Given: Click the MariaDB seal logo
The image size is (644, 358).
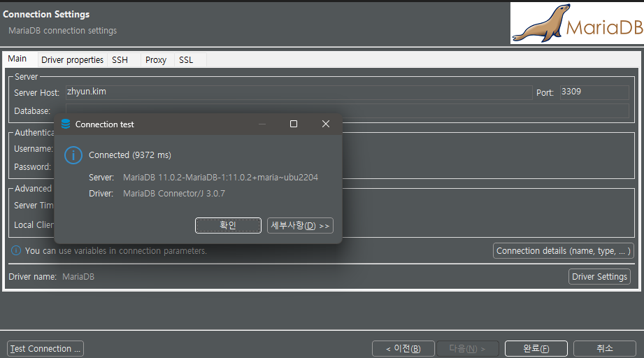Looking at the screenshot, I should coord(577,23).
